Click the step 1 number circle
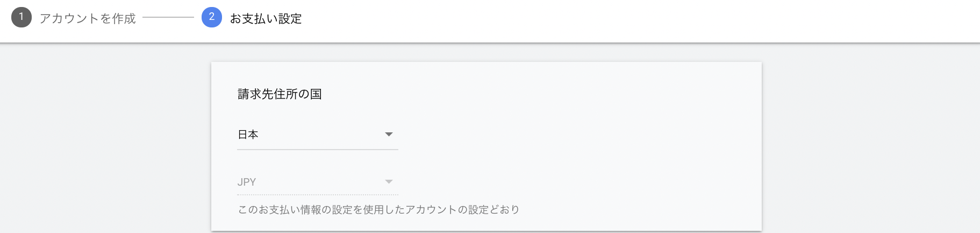Image resolution: width=980 pixels, height=233 pixels. coord(22,17)
